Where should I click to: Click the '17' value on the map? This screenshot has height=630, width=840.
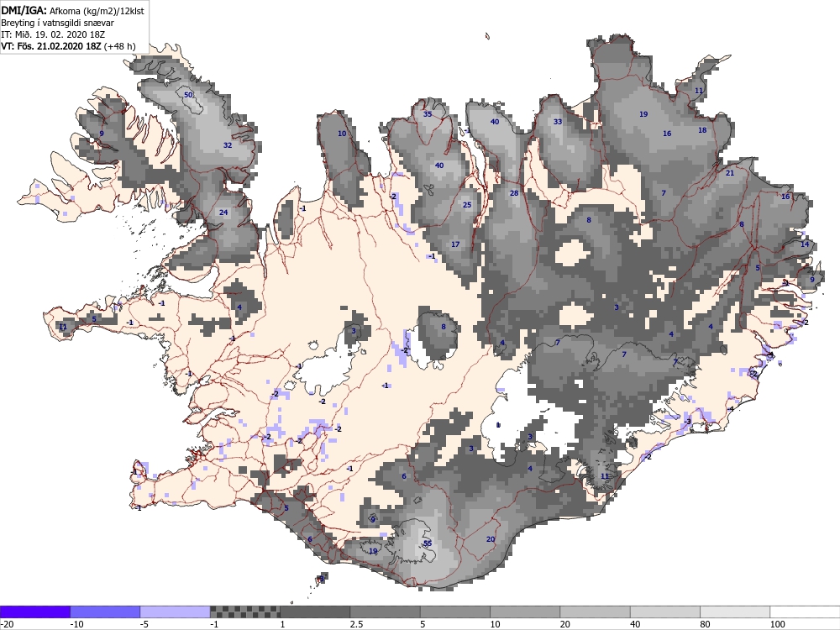455,244
